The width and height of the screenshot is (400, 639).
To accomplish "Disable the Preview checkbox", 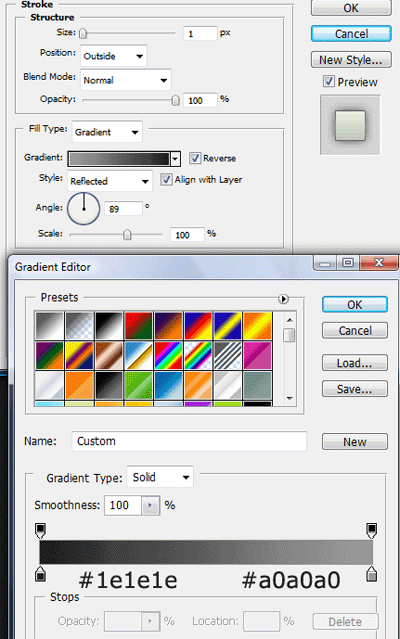I will pyautogui.click(x=329, y=82).
